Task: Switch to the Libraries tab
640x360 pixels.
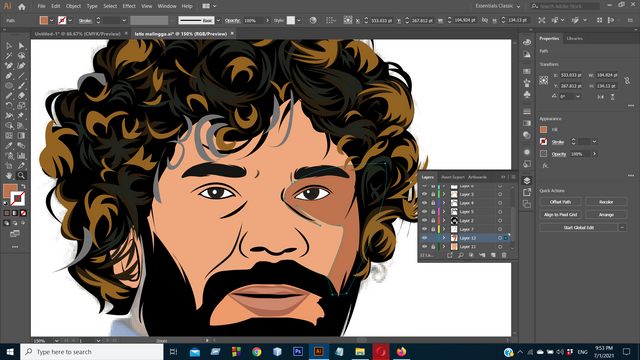Action: pos(575,38)
